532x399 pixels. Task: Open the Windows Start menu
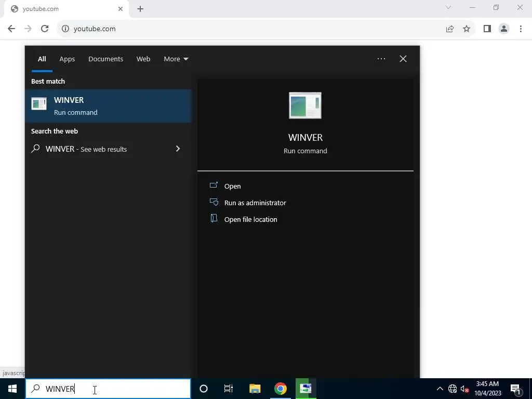click(x=12, y=389)
